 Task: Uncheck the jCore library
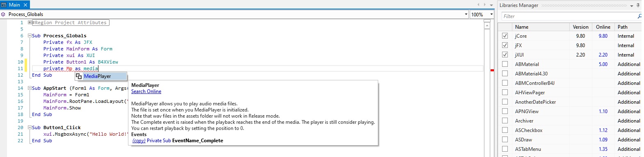505,36
